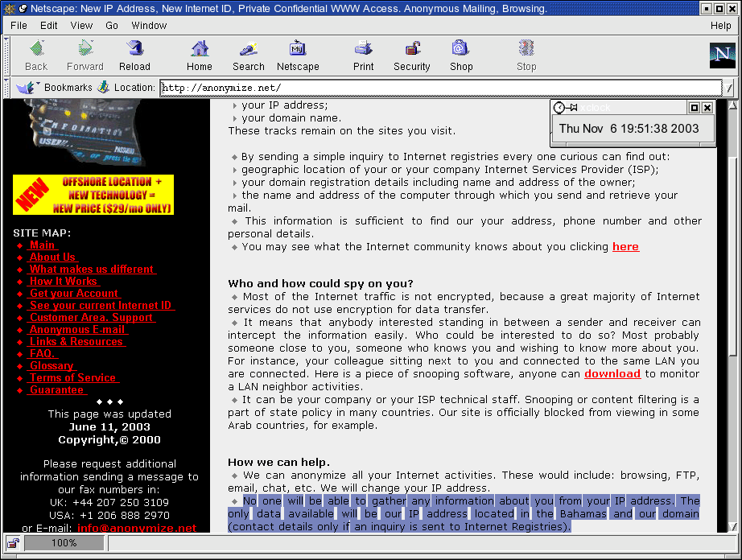Open the Main site map link
Screen dimensions: 742x560
click(42, 245)
